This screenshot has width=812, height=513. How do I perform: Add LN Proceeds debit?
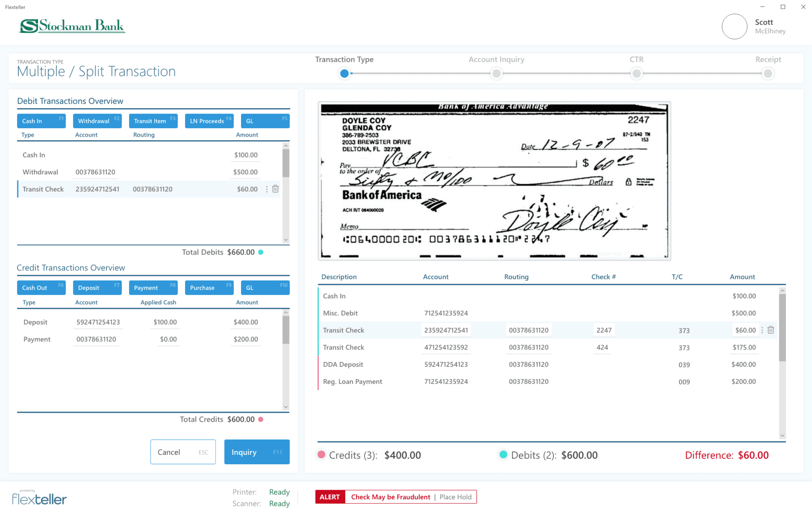(x=209, y=121)
